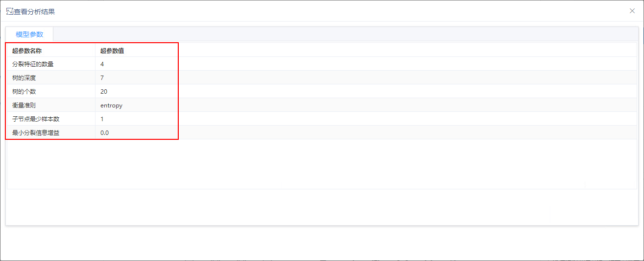Viewport: 644px width, 261px height.
Task: Select the 子节点最少样本数 row
Action: click(322, 119)
